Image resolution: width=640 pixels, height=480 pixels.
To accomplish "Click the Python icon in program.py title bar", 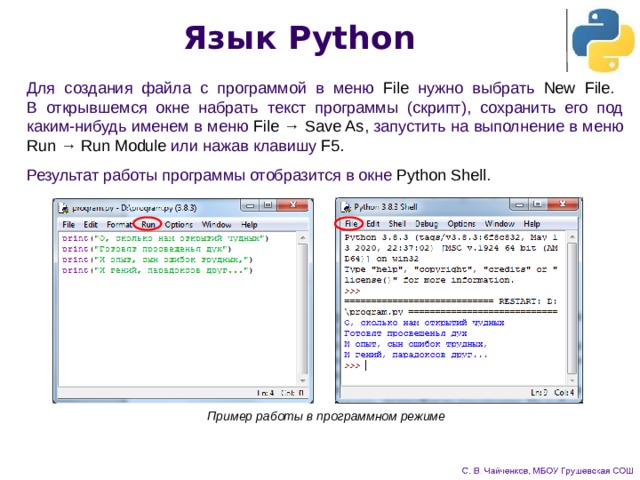I will pos(64,208).
